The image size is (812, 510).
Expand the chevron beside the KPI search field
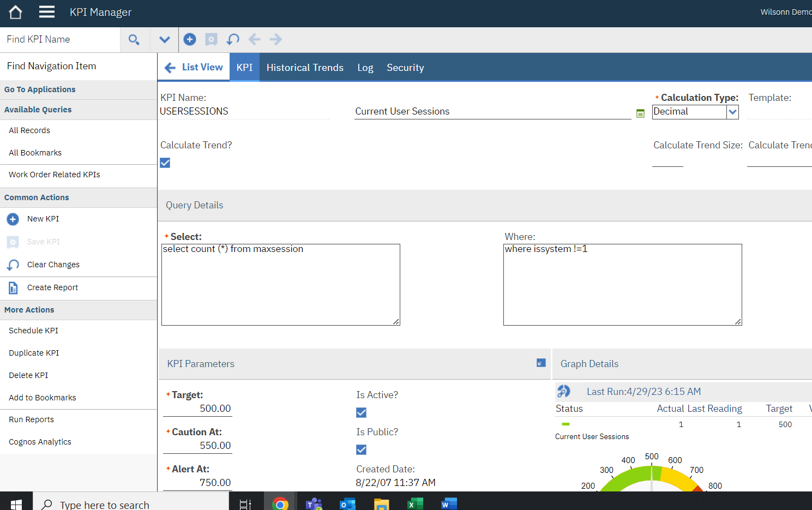pos(164,39)
